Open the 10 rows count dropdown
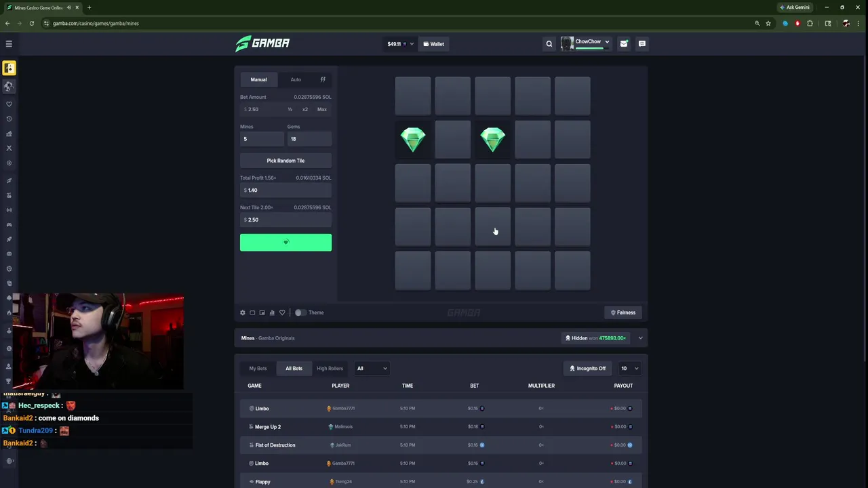Screen dimensions: 868x488 point(629,368)
